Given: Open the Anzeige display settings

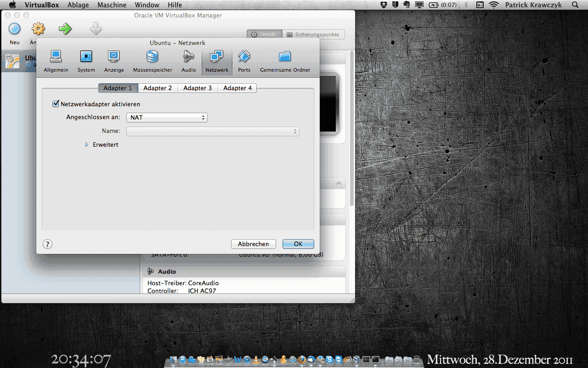Looking at the screenshot, I should coord(114,62).
